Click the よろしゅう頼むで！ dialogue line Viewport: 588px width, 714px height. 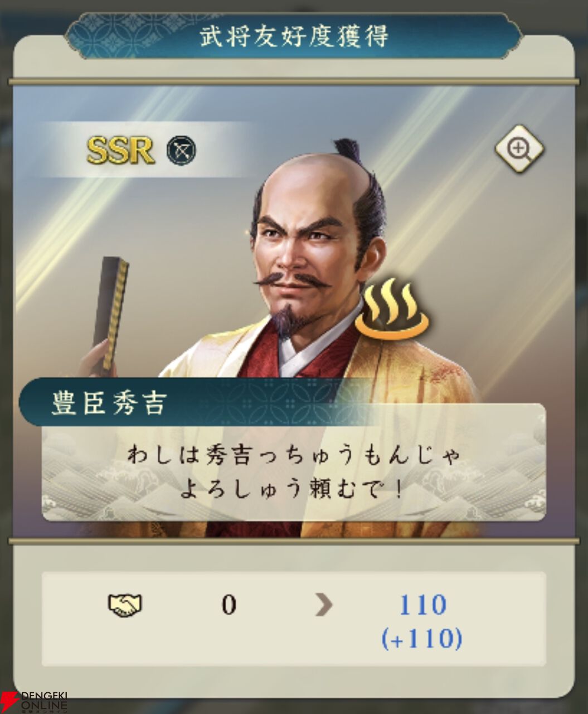(292, 489)
